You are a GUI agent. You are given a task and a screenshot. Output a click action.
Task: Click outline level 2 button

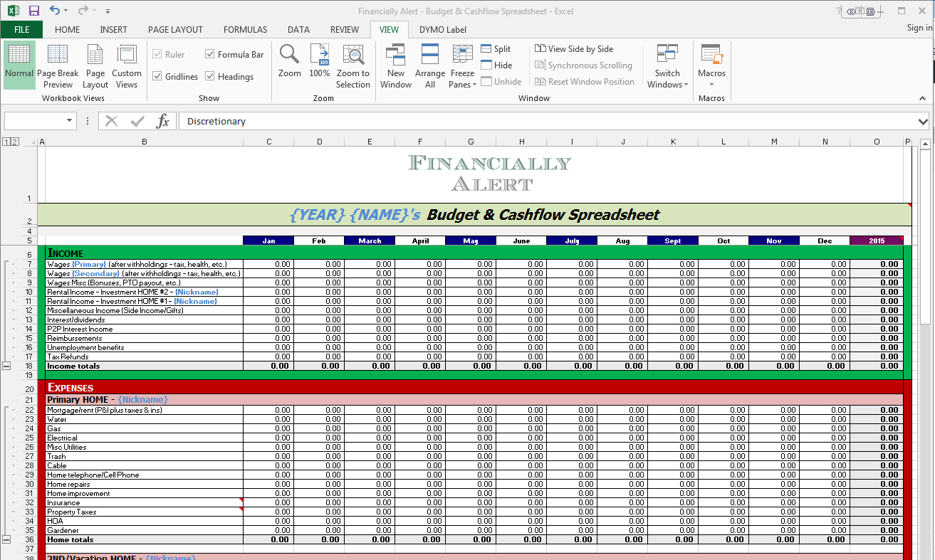point(15,142)
